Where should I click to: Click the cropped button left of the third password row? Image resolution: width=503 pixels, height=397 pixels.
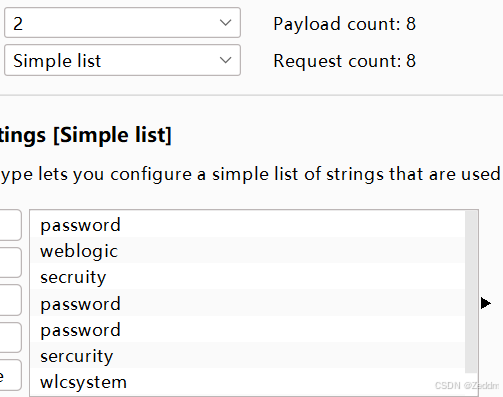[10, 337]
